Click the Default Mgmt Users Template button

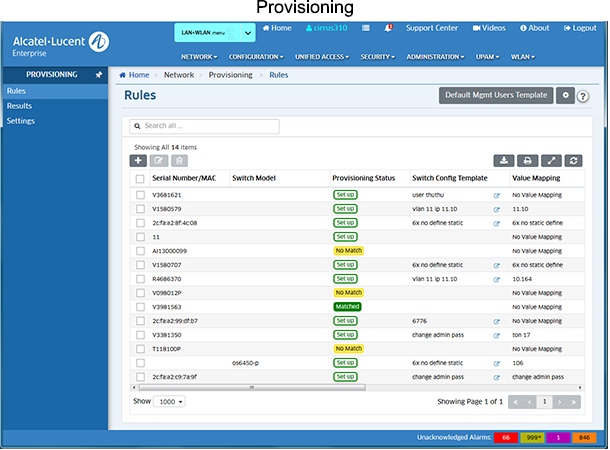[x=495, y=95]
